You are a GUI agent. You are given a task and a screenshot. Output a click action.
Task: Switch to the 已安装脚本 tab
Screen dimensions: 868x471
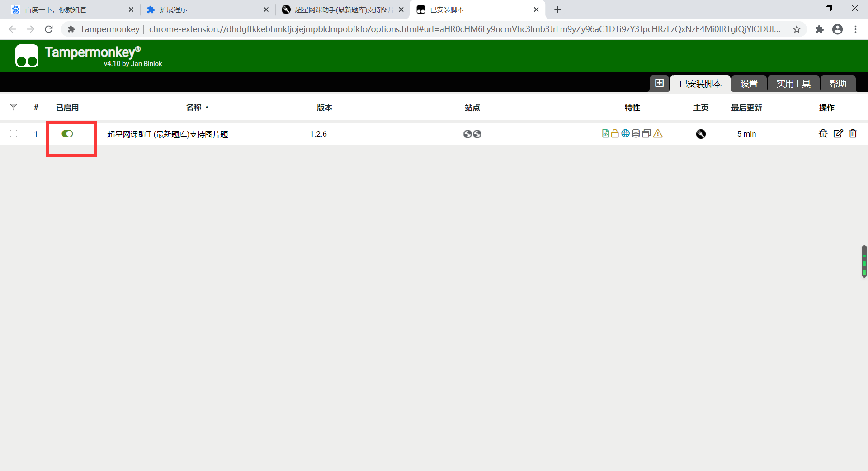pyautogui.click(x=700, y=84)
